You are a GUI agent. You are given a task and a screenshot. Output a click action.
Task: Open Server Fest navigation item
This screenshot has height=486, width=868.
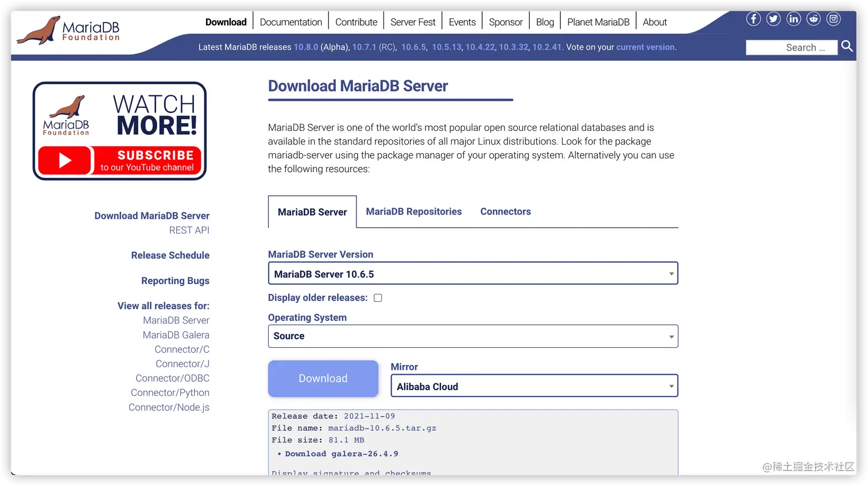click(413, 22)
